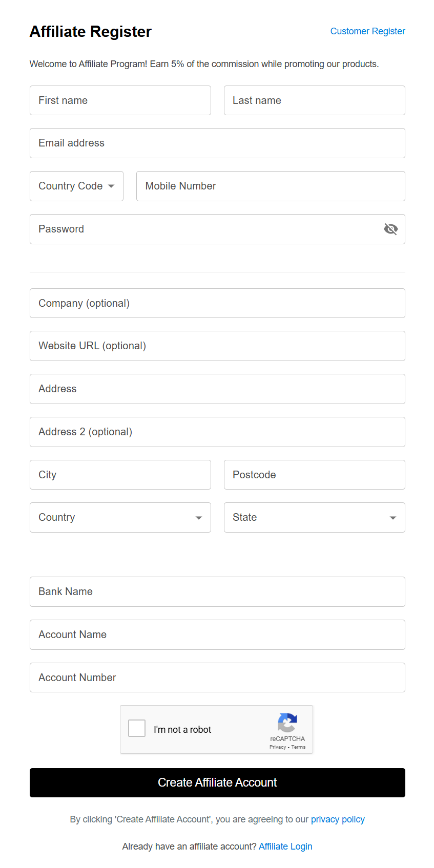Viewport: 434px width, 868px height.
Task: Open the Country Code dropdown
Action: click(76, 186)
